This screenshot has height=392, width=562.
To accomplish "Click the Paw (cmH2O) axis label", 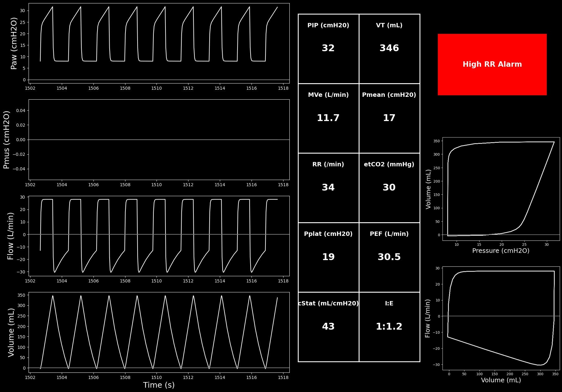I will click(x=14, y=43).
